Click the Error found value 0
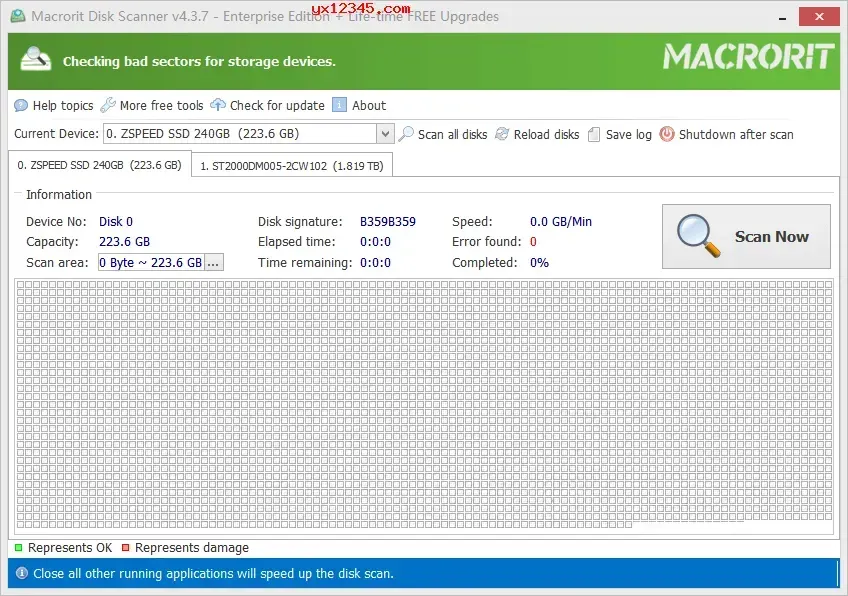This screenshot has height=596, width=848. 533,242
